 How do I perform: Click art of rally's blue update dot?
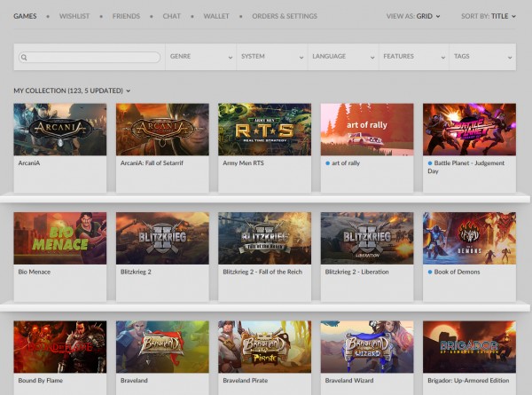point(328,163)
